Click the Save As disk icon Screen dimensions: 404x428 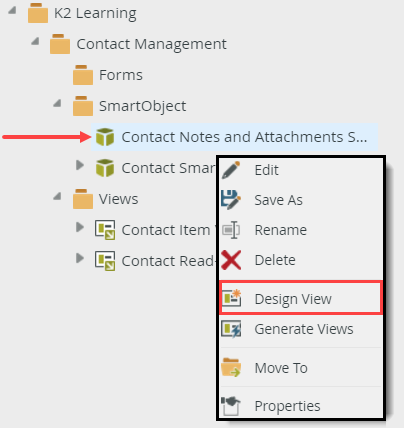point(231,200)
